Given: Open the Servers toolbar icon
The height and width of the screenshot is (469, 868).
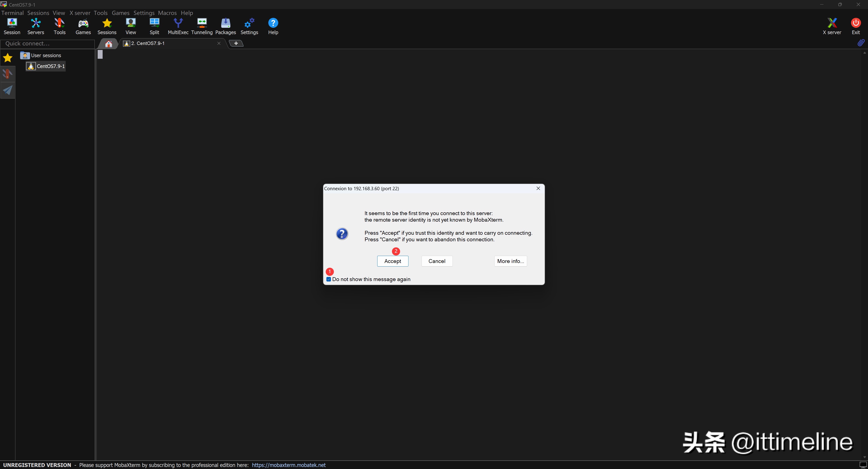Looking at the screenshot, I should click(x=35, y=26).
